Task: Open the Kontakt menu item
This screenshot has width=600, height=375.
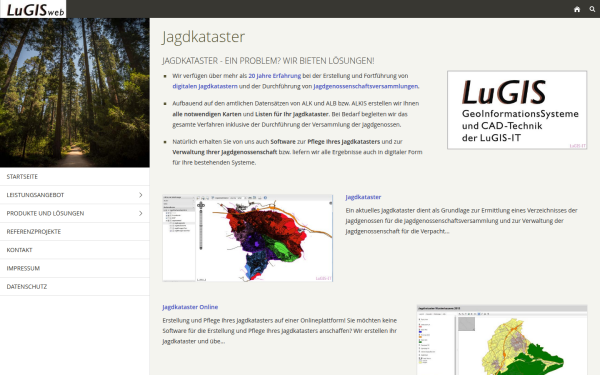Action: coord(75,250)
